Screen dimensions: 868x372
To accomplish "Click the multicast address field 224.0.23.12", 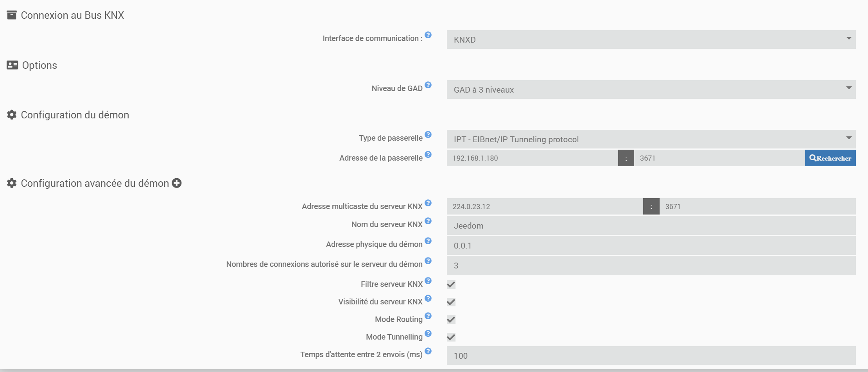I will tap(545, 206).
